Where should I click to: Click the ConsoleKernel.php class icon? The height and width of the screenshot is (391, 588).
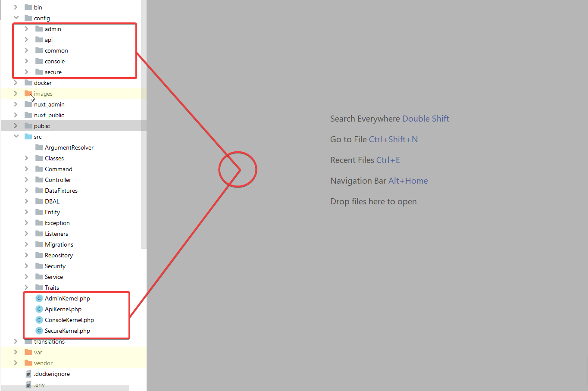[39, 320]
